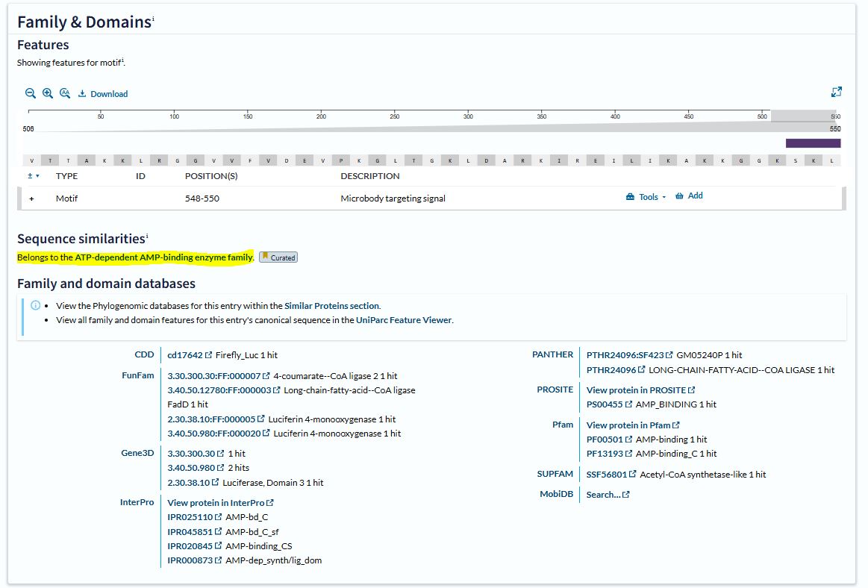Open the Tools dropdown for motif
Screen dimensions: 868x588
(646, 197)
